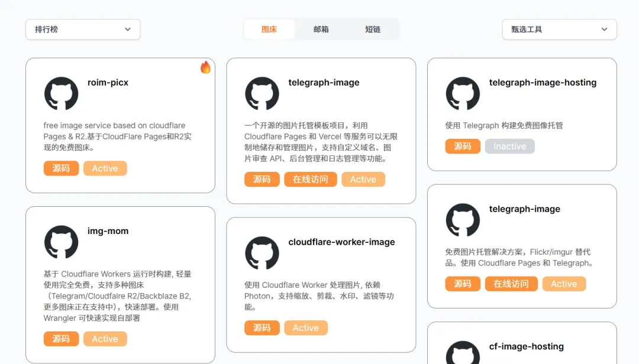Switch to the 邮箱 tab
Screen dimensions: 639x364
(x=321, y=30)
